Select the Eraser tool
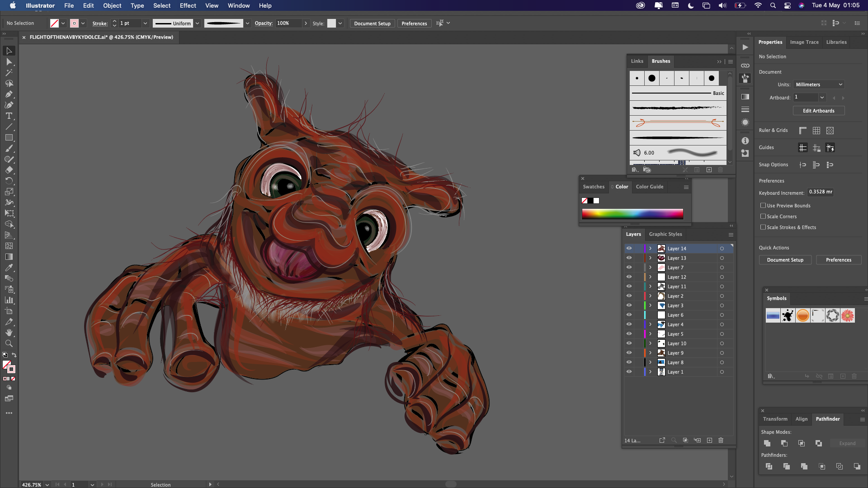The image size is (868, 488). [x=9, y=170]
